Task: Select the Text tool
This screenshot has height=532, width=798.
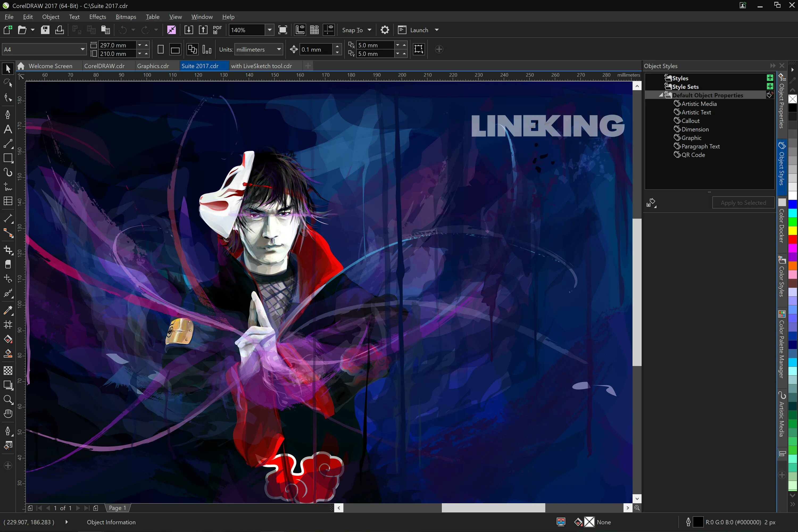Action: tap(8, 129)
